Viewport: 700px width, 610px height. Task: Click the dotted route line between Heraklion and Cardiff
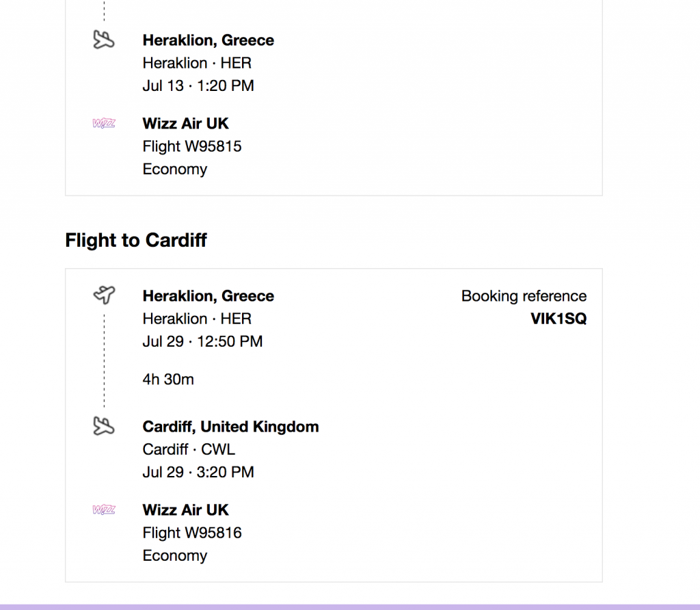104,361
